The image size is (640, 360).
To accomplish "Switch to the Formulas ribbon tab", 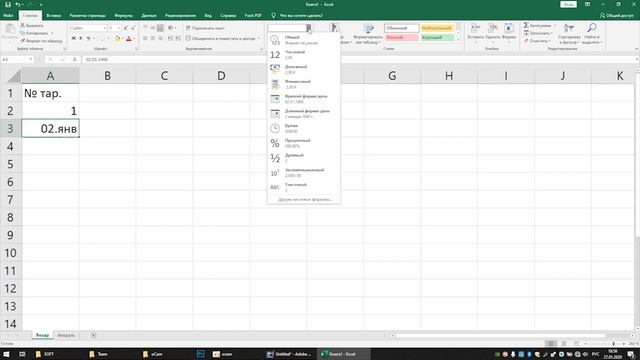I will tap(124, 16).
